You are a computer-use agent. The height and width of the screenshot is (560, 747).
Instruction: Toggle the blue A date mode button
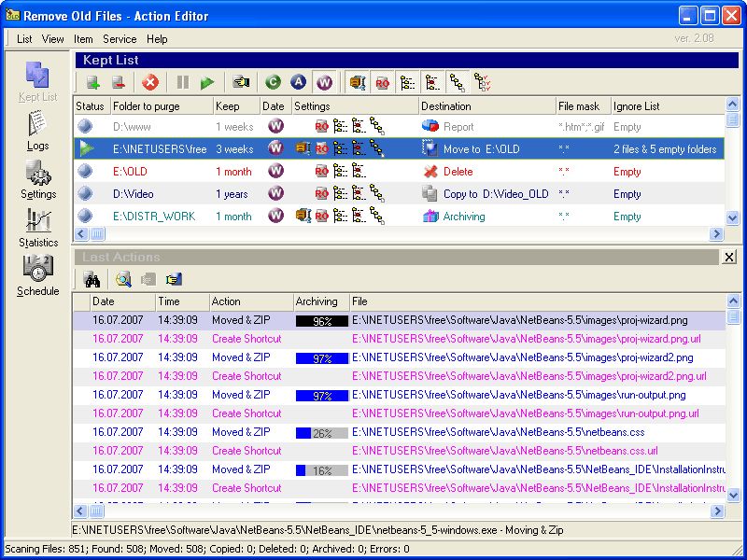click(x=298, y=82)
